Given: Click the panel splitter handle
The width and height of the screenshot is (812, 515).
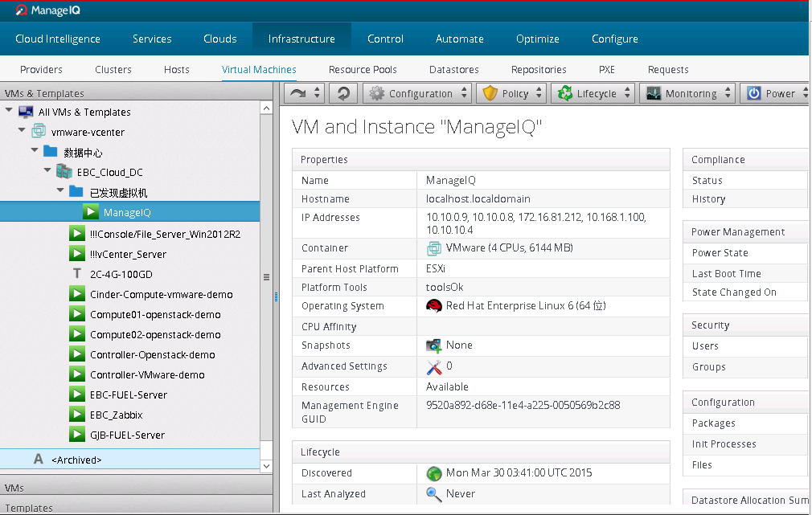Looking at the screenshot, I should [x=276, y=297].
